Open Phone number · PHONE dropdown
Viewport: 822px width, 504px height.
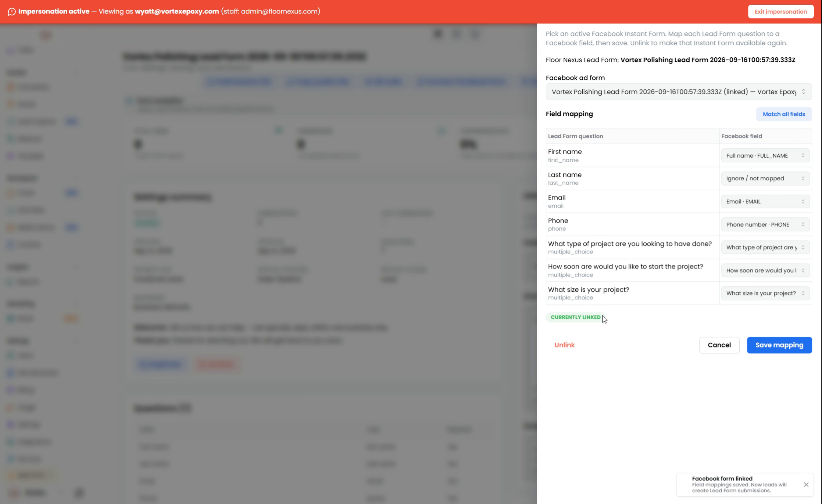click(x=765, y=224)
